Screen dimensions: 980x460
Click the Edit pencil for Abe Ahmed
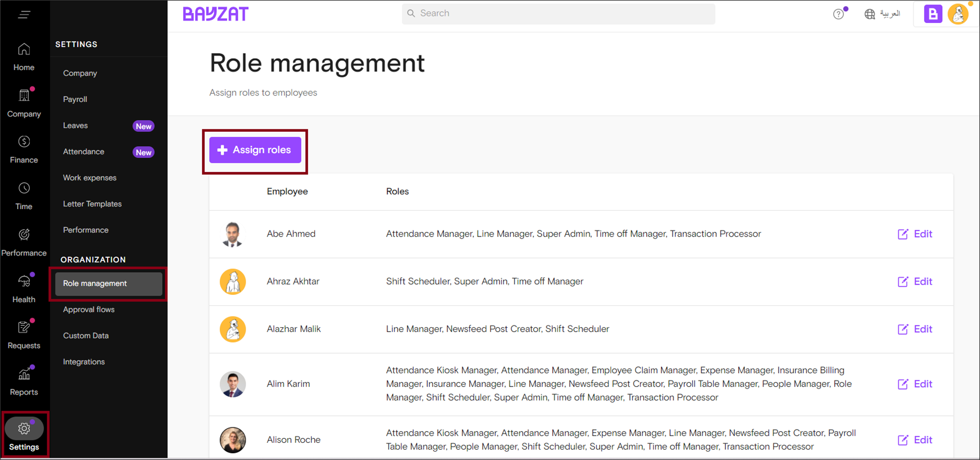coord(914,234)
